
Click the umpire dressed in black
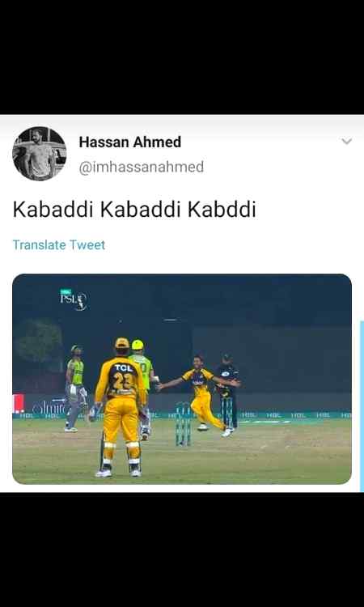tap(229, 389)
